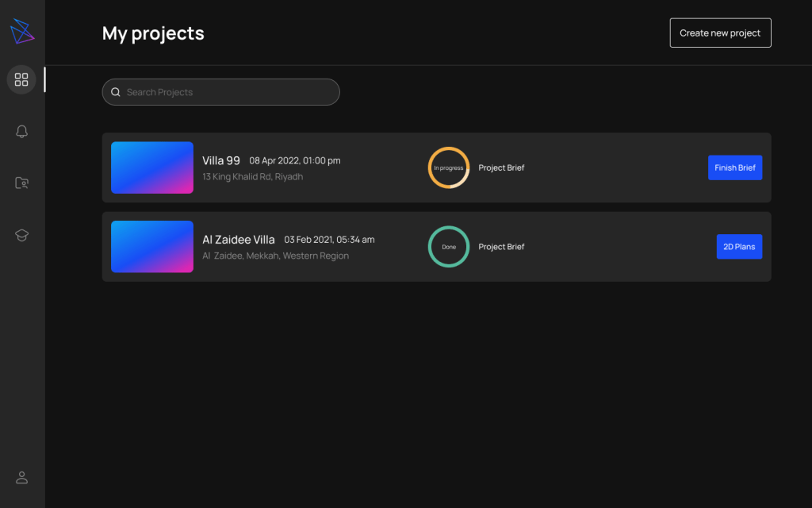Click Project Brief label for Al Zaidee Villa
This screenshot has width=812, height=508.
click(x=501, y=247)
